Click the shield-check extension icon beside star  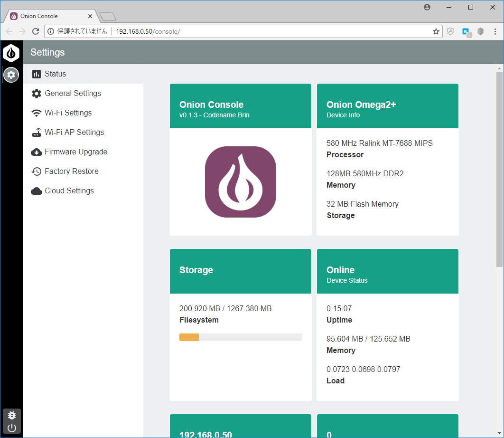point(450,31)
